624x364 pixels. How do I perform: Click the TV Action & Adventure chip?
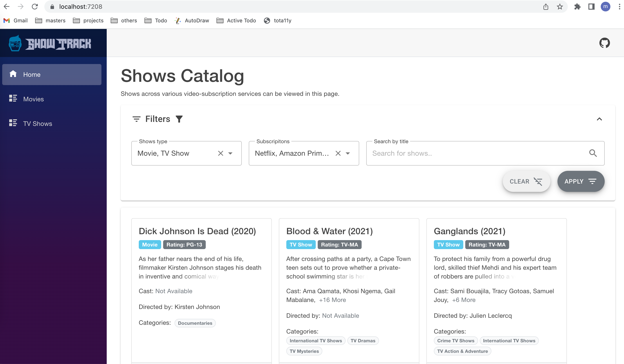pos(462,351)
